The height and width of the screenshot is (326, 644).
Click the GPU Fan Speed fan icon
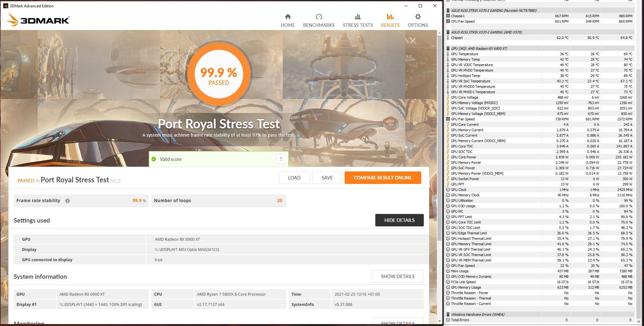(448, 119)
